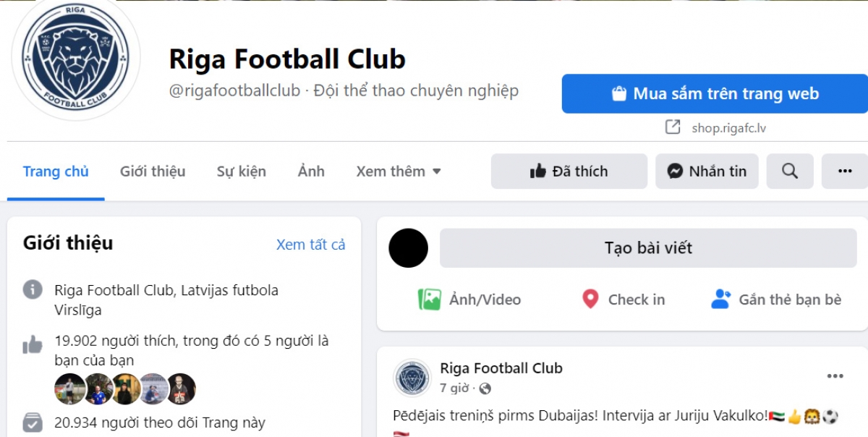The width and height of the screenshot is (868, 437).
Task: Toggle the Đã thích liked button
Action: (569, 171)
